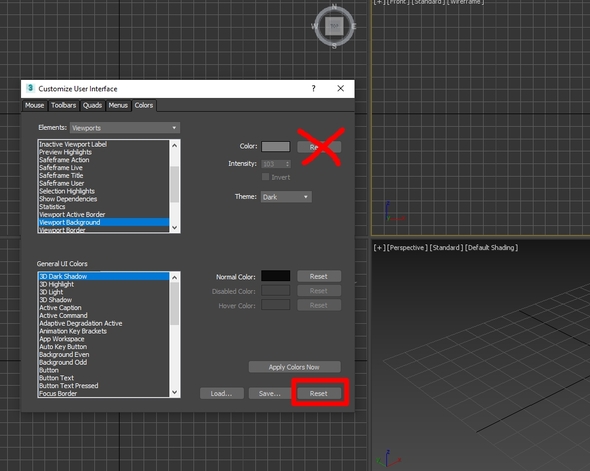This screenshot has width=590, height=471.
Task: Click the 3ds Max dialog title icon
Action: (30, 88)
